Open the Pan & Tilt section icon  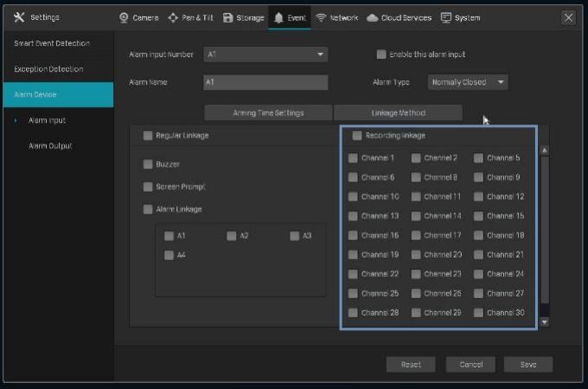(x=173, y=17)
